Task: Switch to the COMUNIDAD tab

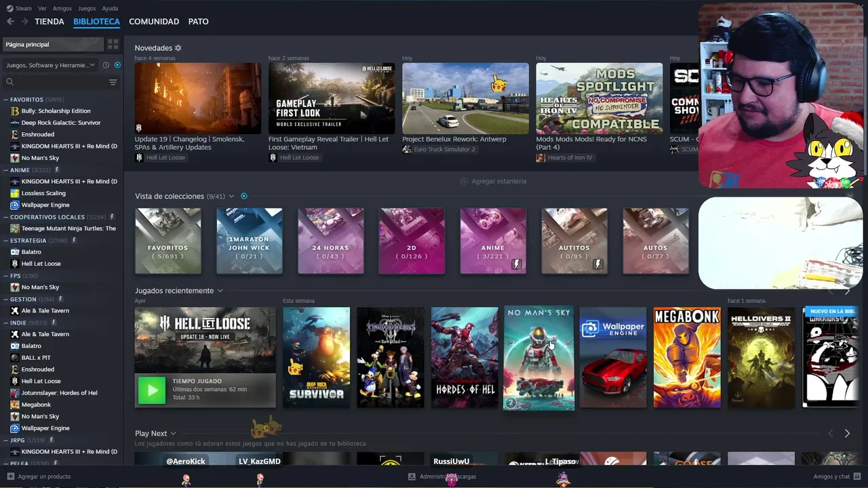Action: pos(154,22)
